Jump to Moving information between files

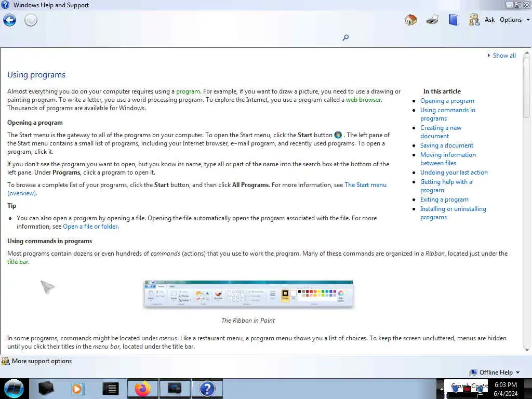[448, 159]
